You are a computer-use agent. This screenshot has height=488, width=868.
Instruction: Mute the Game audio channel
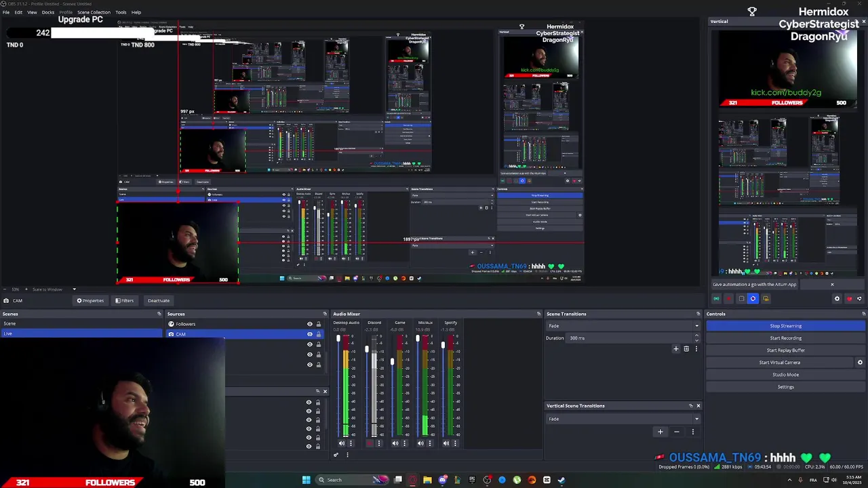coord(395,443)
